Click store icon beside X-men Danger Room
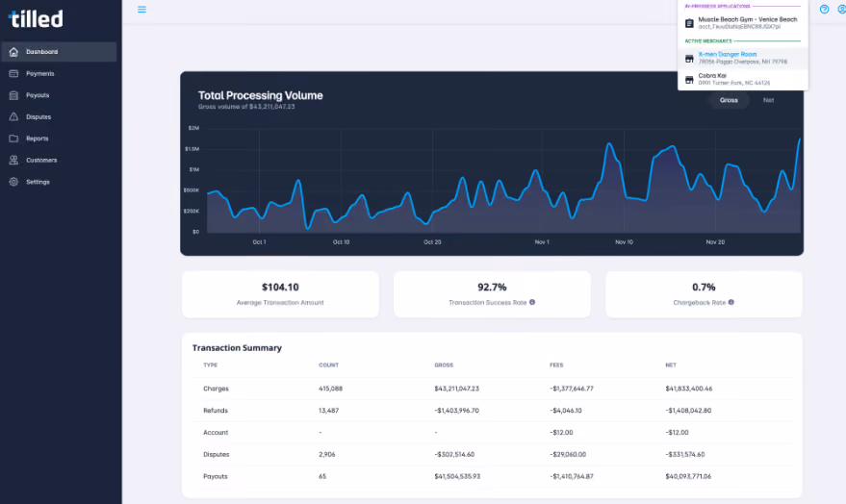This screenshot has width=846, height=504. pos(689,59)
